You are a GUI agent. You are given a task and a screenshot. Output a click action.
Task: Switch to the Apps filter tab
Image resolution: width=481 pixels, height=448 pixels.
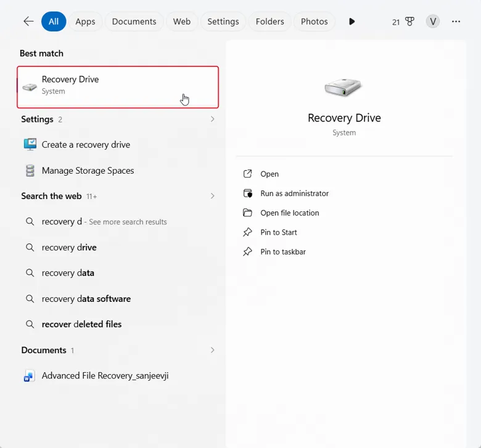pyautogui.click(x=85, y=22)
